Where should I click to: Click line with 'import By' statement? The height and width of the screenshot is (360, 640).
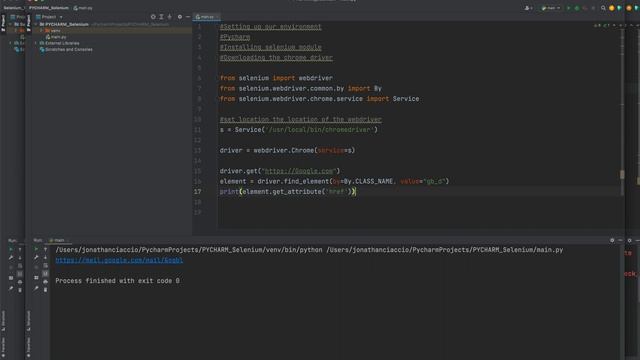(x=300, y=89)
